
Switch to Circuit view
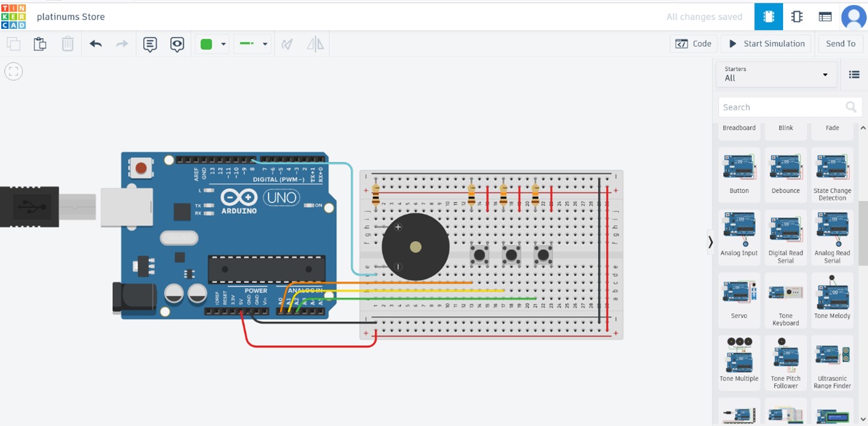pos(769,17)
